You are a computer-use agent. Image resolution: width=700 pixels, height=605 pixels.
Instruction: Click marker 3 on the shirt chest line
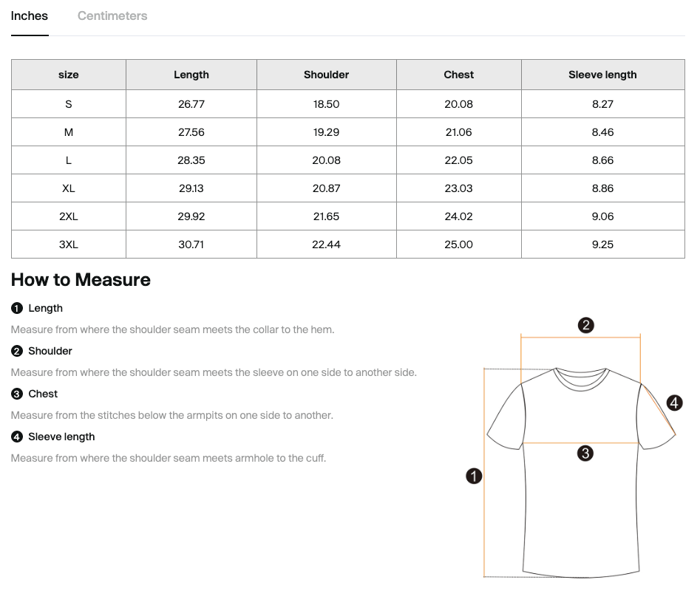585,454
